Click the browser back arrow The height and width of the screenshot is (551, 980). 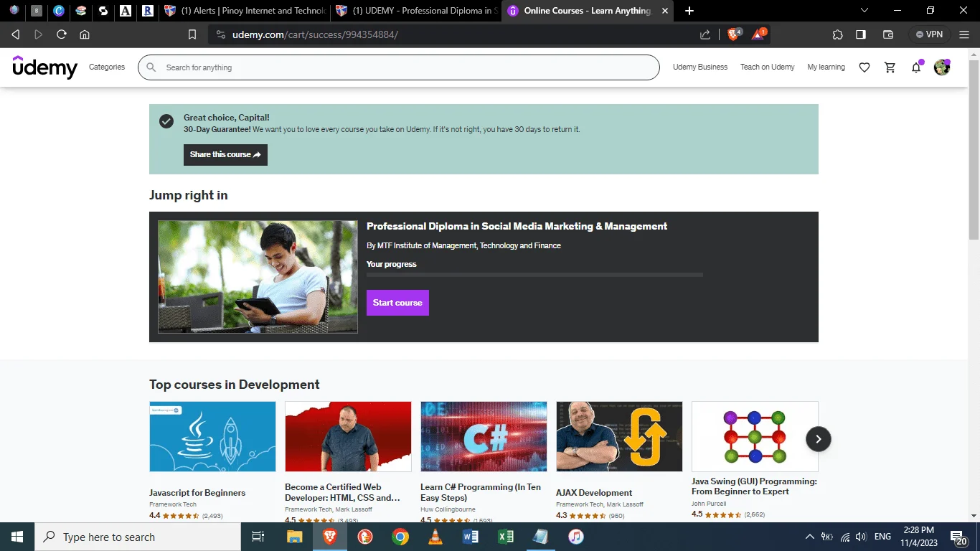16,34
